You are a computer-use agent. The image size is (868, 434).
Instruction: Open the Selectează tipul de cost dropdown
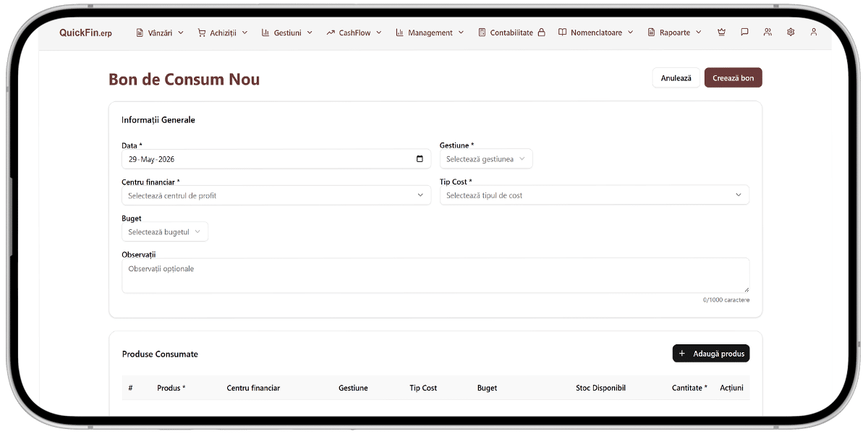(595, 195)
